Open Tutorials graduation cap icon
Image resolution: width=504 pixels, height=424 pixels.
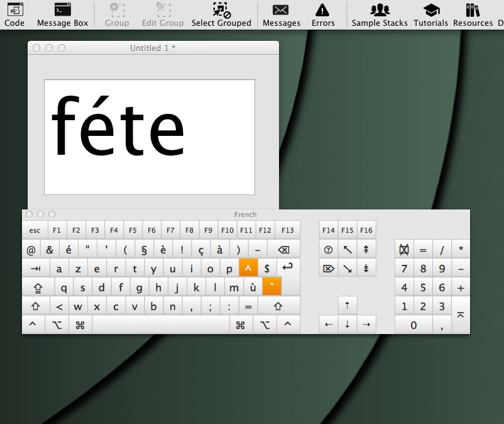(x=430, y=14)
